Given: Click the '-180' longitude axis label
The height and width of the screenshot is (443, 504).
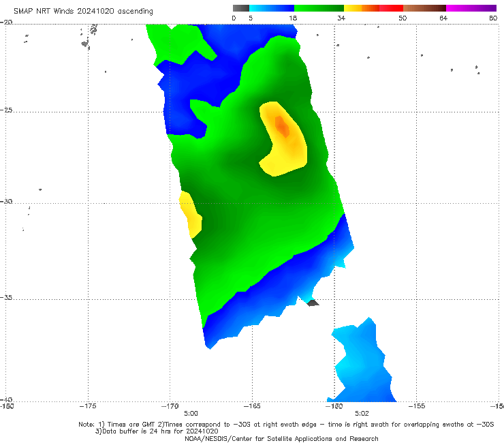Looking at the screenshot, I should tap(6, 406).
